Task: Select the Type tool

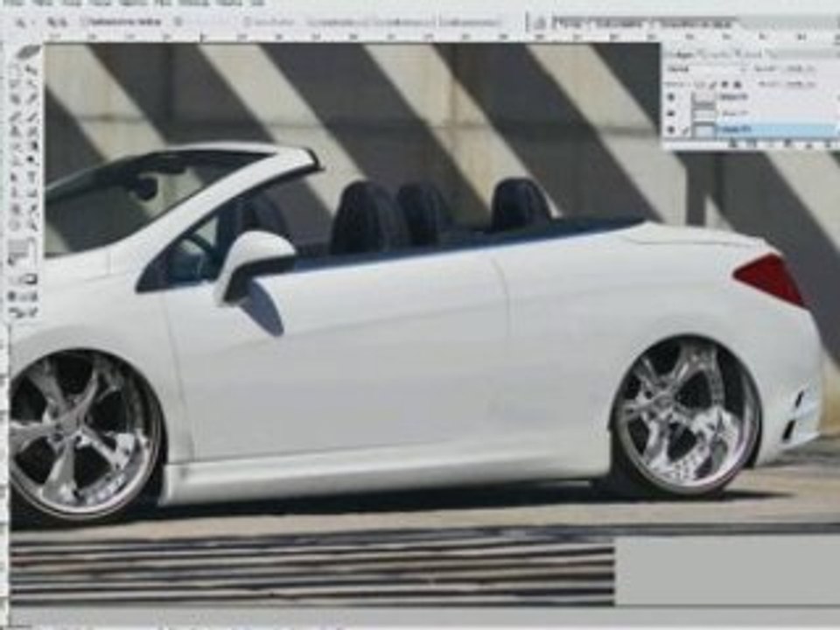Action: [x=31, y=177]
